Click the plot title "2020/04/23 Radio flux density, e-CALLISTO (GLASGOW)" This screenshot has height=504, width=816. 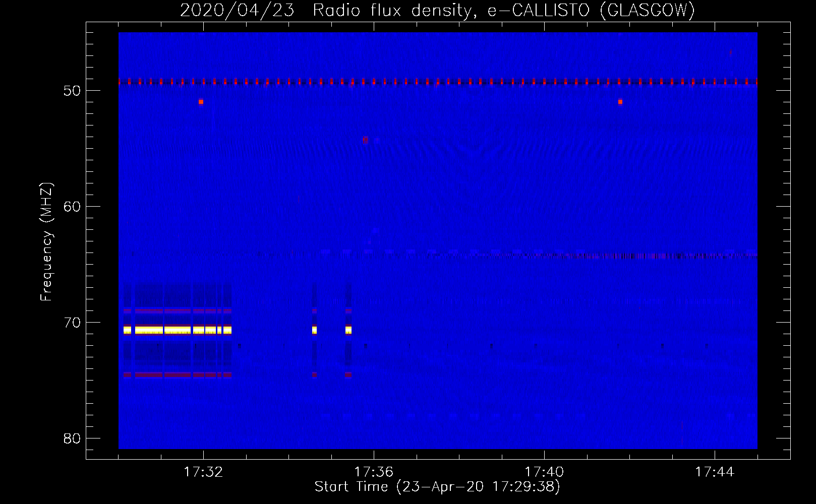(437, 10)
